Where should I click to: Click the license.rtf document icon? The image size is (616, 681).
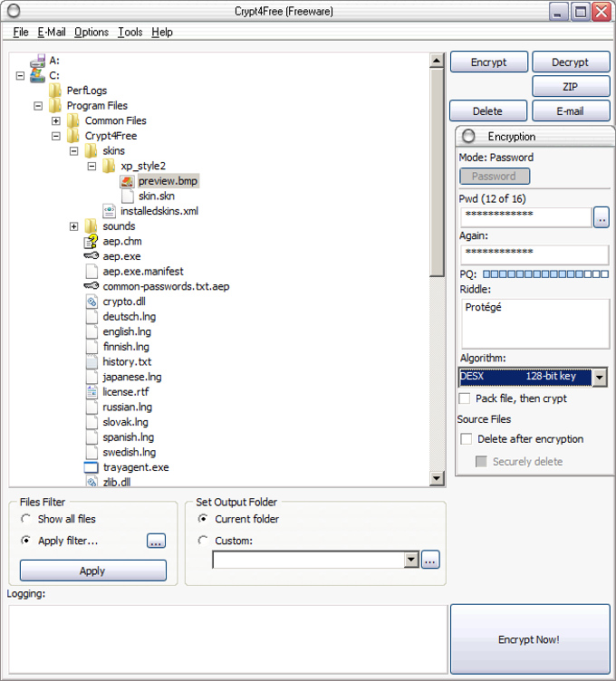[x=91, y=392]
